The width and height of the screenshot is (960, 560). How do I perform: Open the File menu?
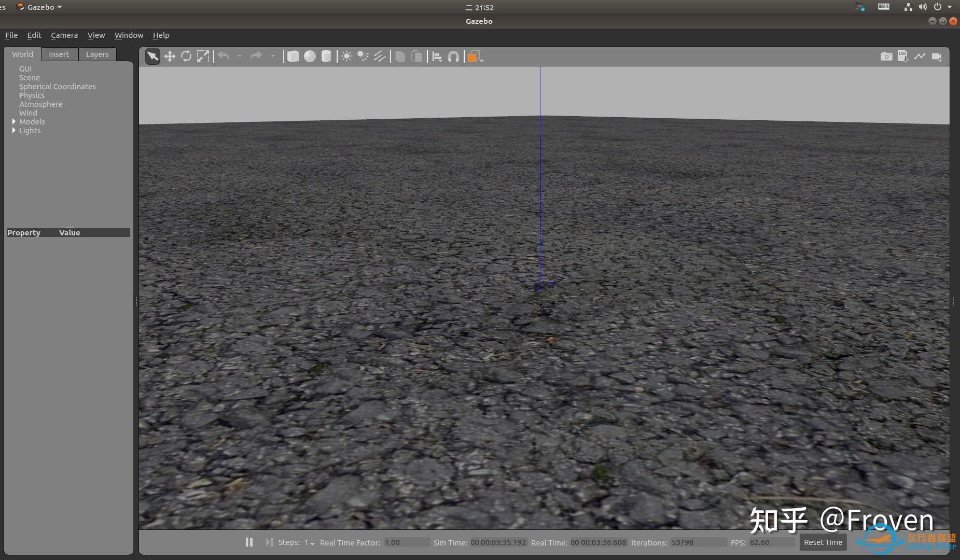point(11,35)
